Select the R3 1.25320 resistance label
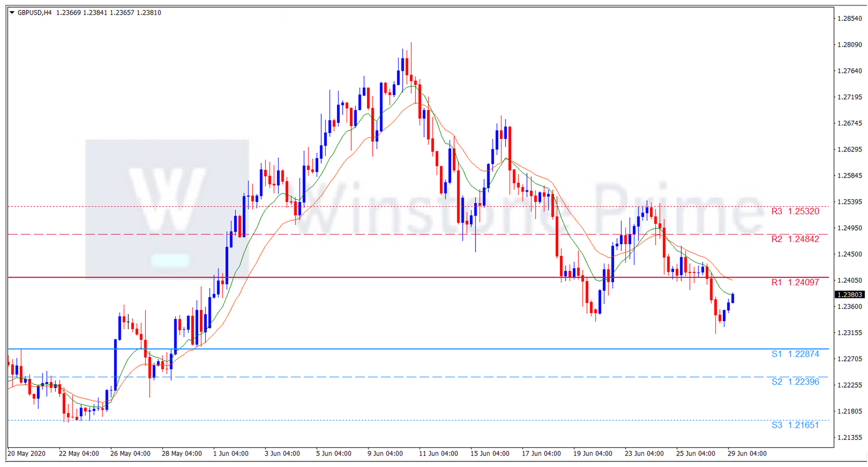The height and width of the screenshot is (467, 868). pyautogui.click(x=795, y=211)
